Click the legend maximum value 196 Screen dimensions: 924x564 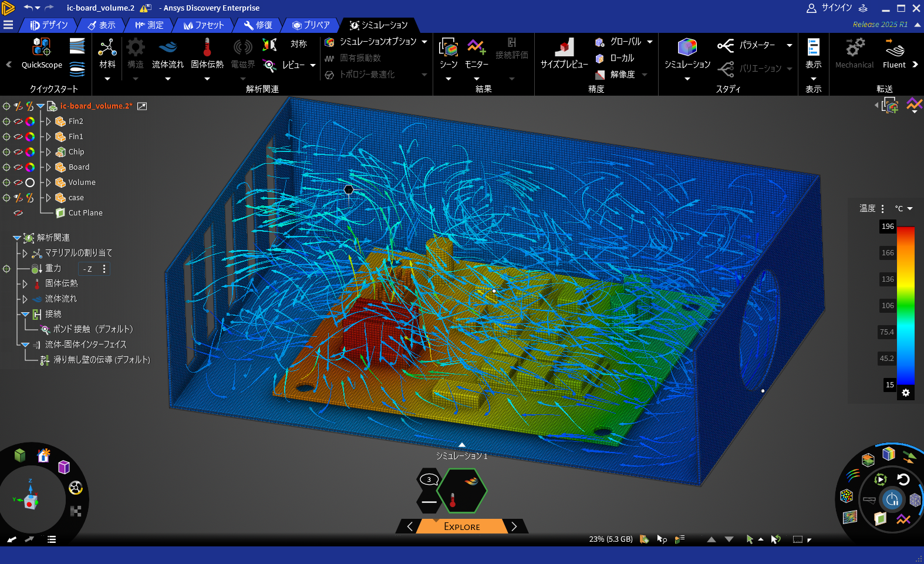click(x=888, y=227)
